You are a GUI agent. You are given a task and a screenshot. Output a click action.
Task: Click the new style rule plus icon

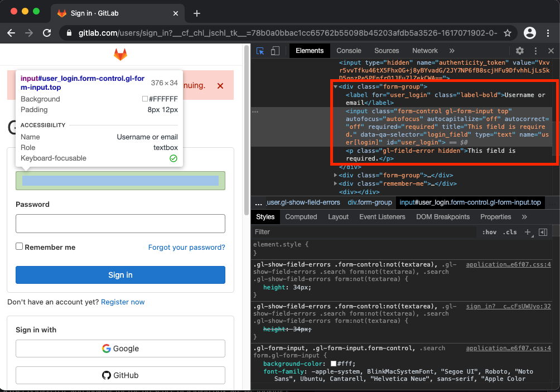pyautogui.click(x=528, y=232)
